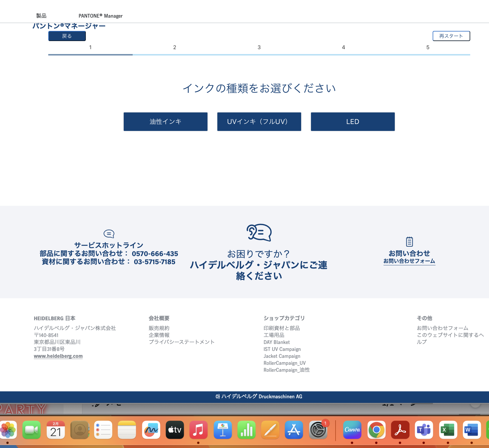Open Pages in Dock
Screen dimensions: 489x448
coord(270,430)
